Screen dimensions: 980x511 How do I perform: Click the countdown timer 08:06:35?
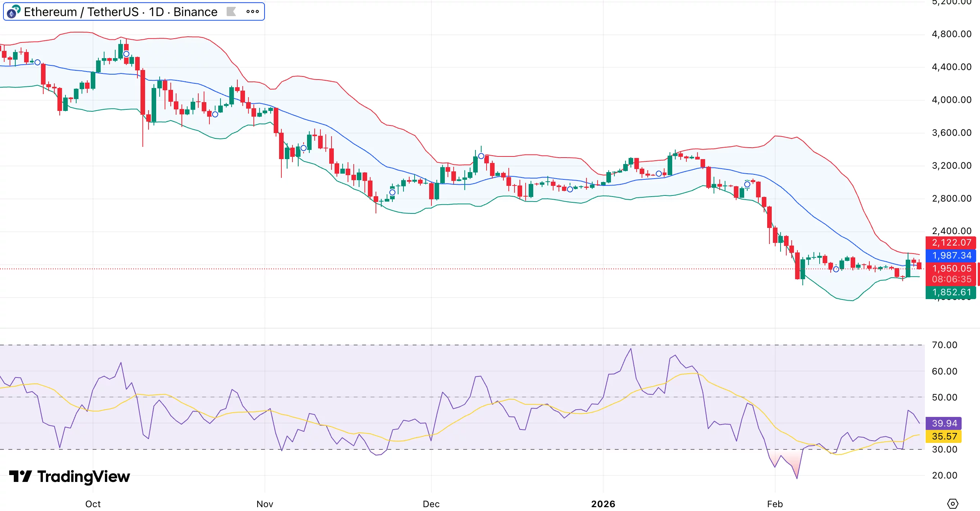952,278
